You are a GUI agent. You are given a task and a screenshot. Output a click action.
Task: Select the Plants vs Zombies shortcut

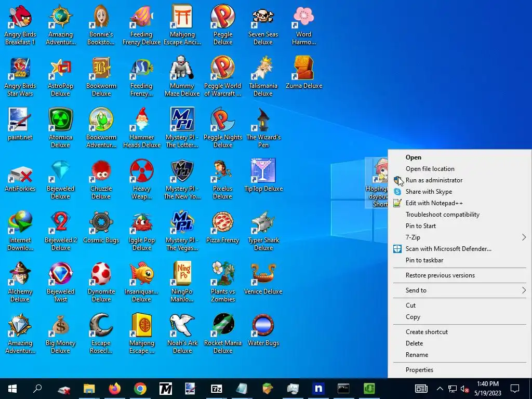click(x=222, y=273)
